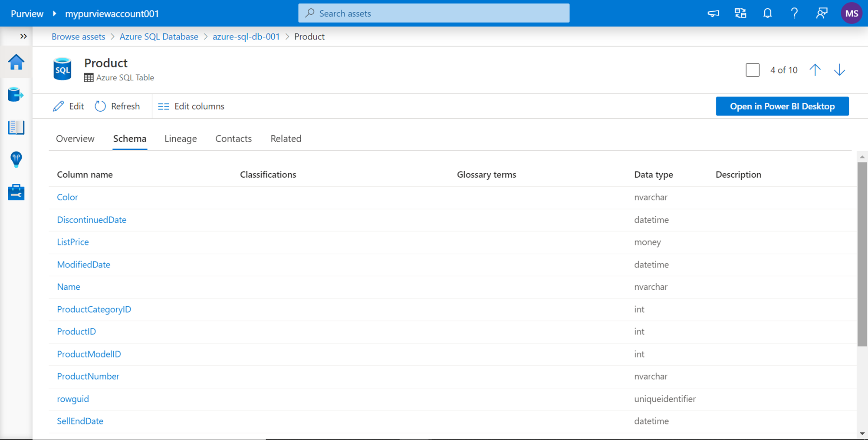Click Edit columns
Screen dimensions: 868x440
pyautogui.click(x=191, y=106)
